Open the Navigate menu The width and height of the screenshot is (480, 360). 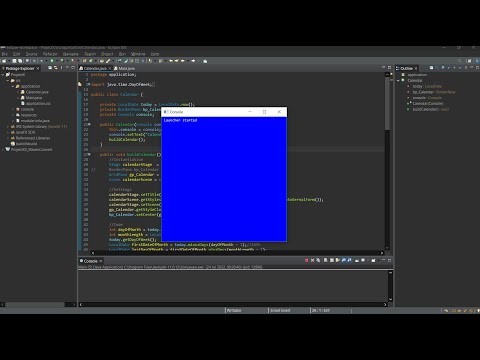tap(71, 54)
